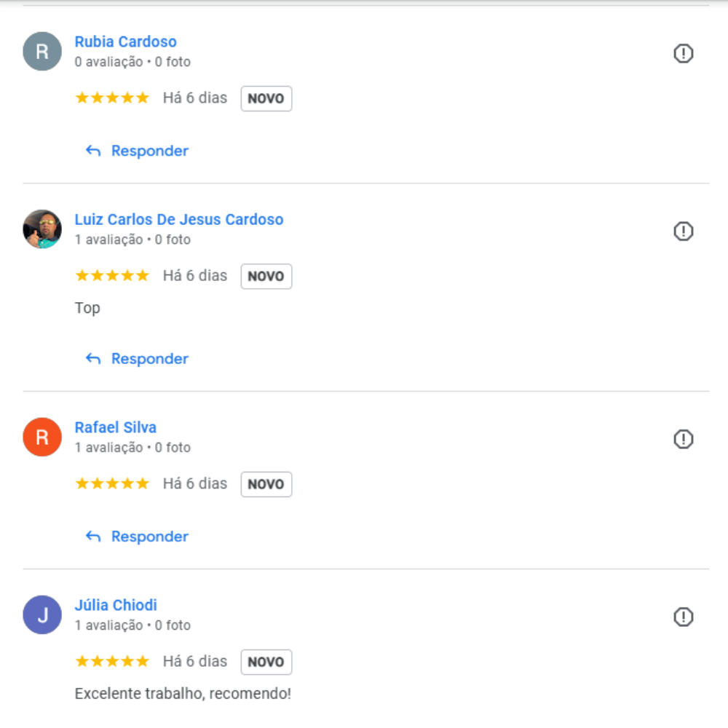Flag Rubia Cardoso's review as inappropriate

point(683,53)
